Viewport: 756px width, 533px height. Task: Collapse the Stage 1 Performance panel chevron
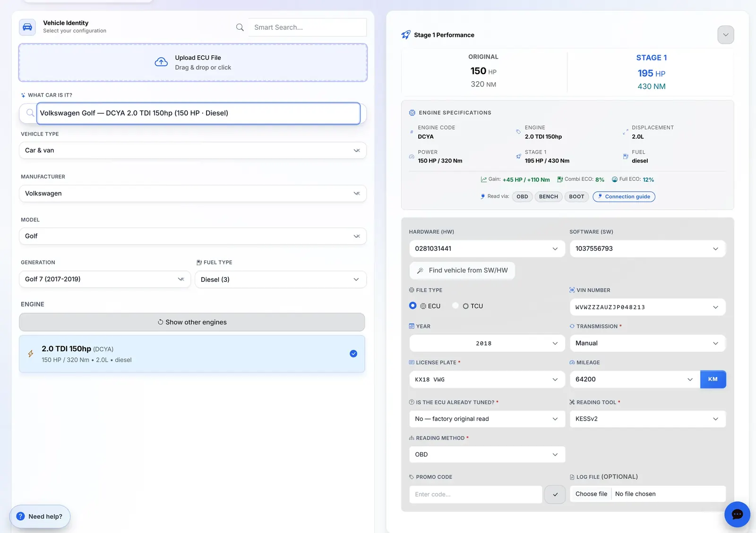pos(726,35)
